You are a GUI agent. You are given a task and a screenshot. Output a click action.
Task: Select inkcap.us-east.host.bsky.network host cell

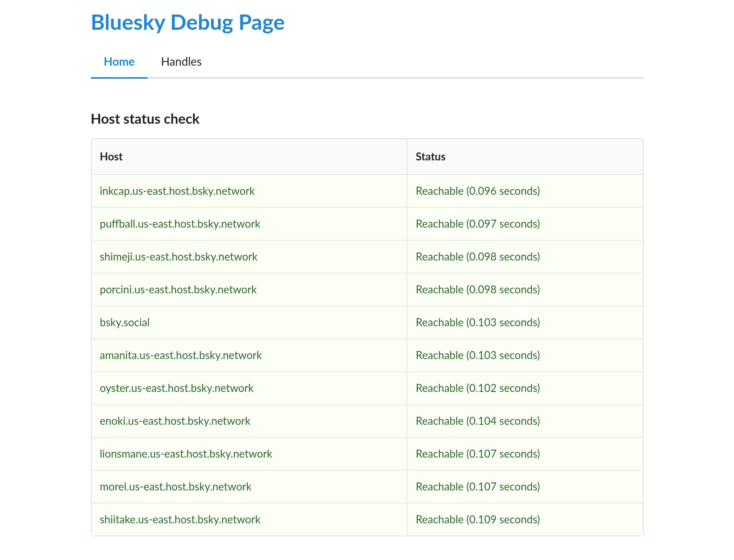click(249, 191)
